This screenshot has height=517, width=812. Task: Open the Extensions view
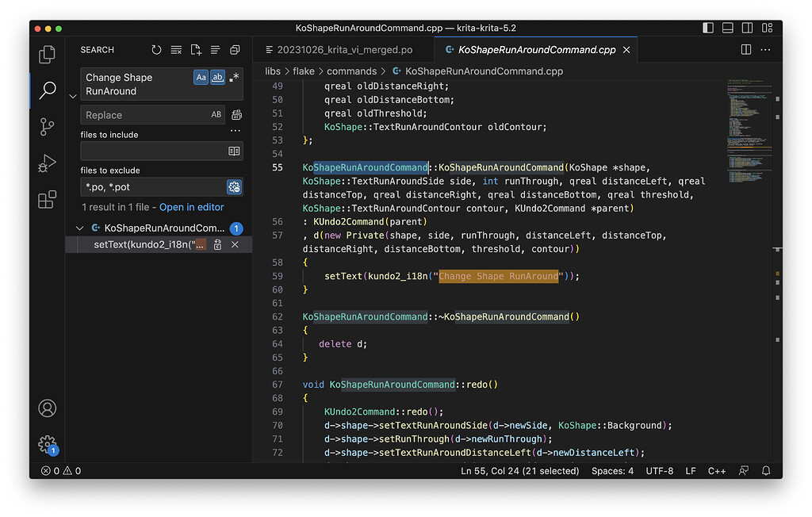[48, 199]
